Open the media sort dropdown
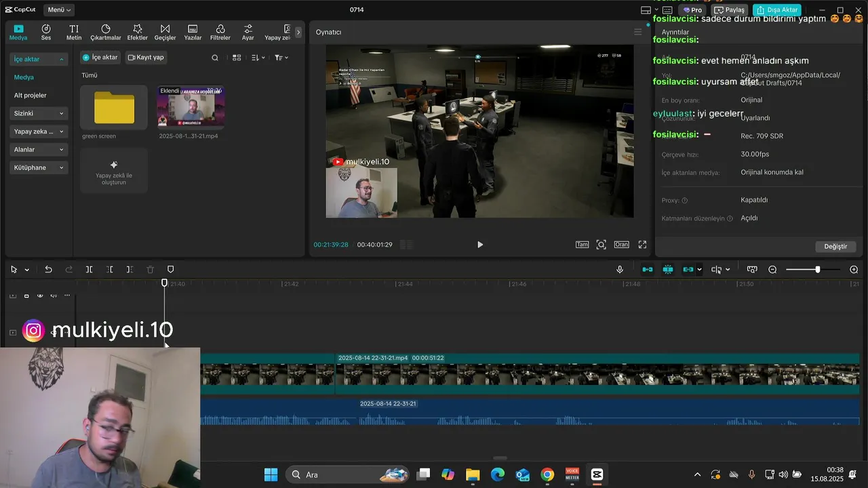Image resolution: width=868 pixels, height=488 pixels. [x=258, y=58]
